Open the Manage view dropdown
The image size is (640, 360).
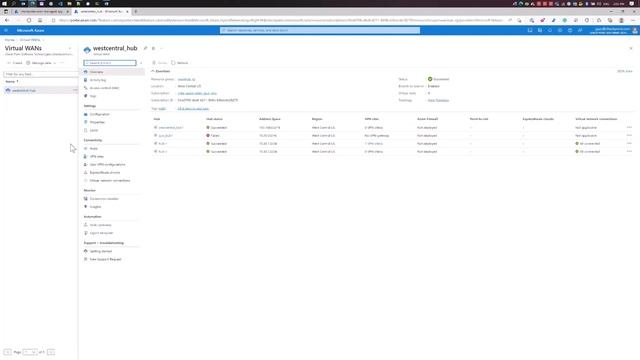click(41, 63)
